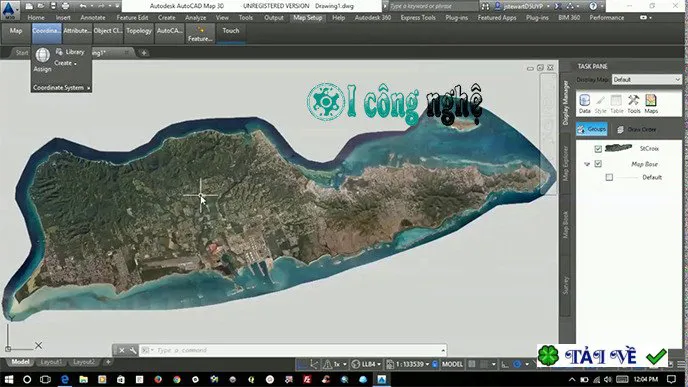Open File Explorer from the taskbar
The width and height of the screenshot is (688, 387).
[x=83, y=380]
